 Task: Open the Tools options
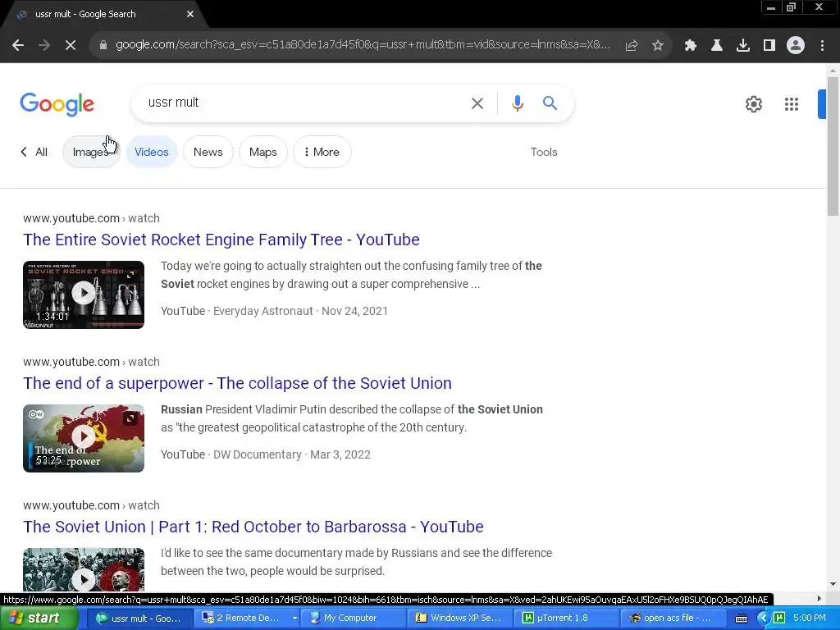coord(544,152)
